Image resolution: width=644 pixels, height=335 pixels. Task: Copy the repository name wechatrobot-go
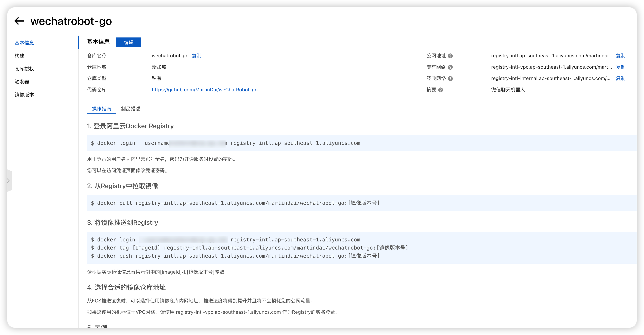coord(197,56)
